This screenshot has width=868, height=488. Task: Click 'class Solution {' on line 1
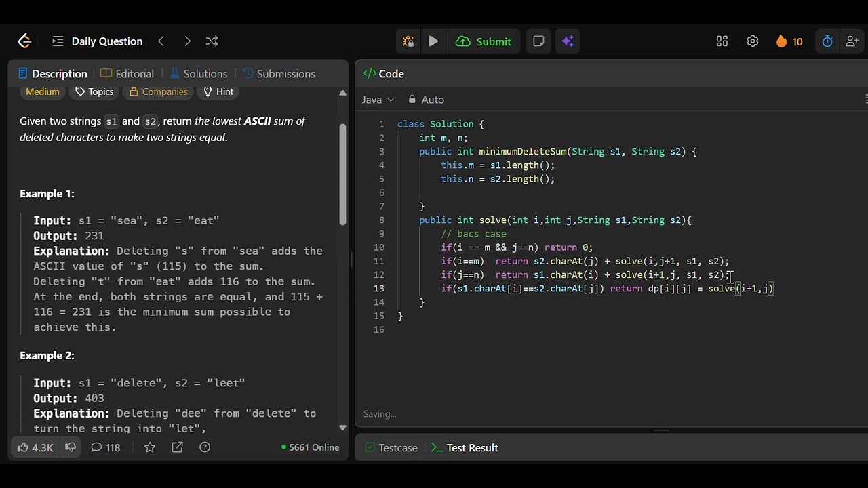coord(441,124)
